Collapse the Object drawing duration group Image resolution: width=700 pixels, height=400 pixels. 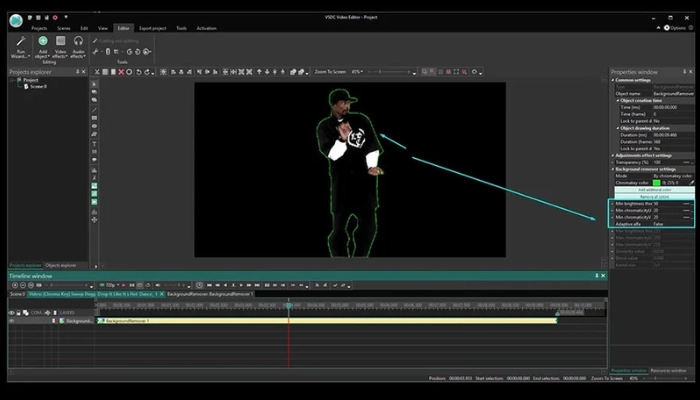618,128
